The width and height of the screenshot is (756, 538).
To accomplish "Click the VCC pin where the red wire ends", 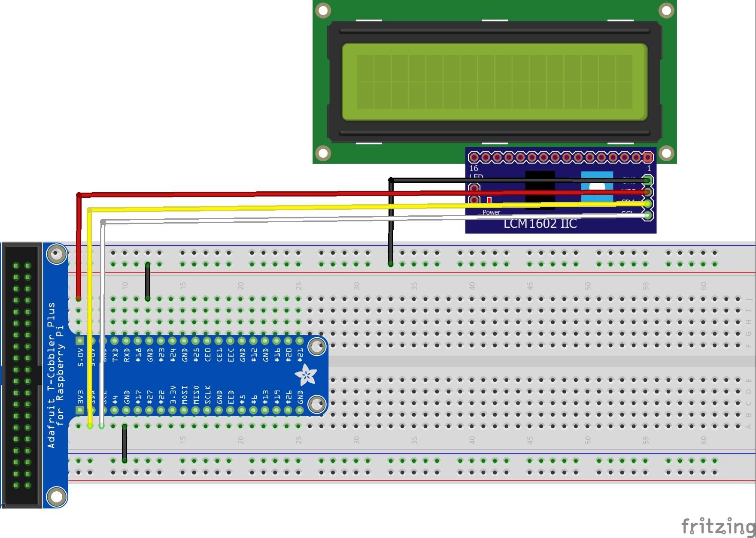I will pyautogui.click(x=647, y=192).
